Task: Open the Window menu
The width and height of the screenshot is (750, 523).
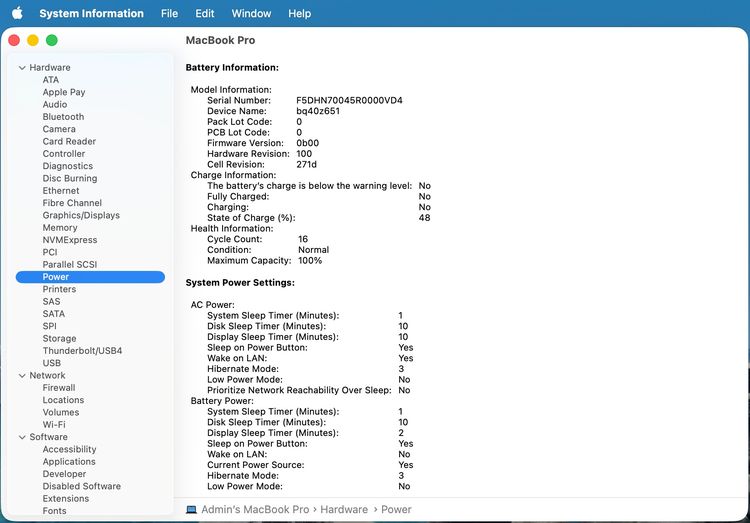Action: click(251, 14)
